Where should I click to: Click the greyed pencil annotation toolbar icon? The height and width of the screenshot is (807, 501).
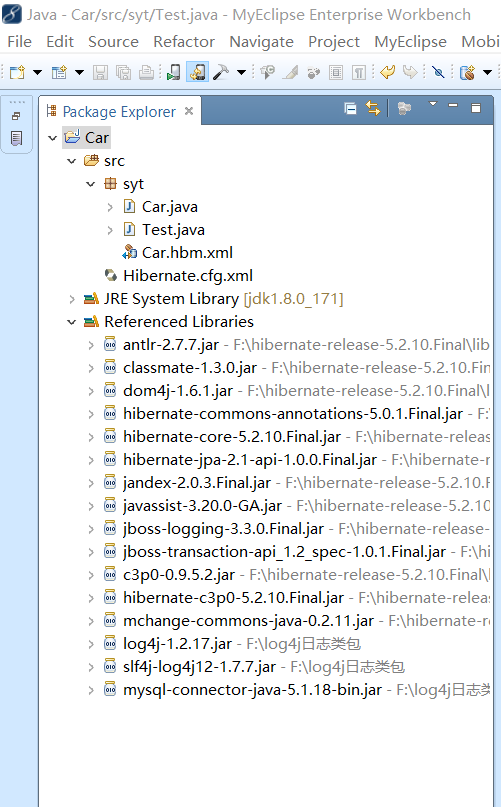pos(290,72)
